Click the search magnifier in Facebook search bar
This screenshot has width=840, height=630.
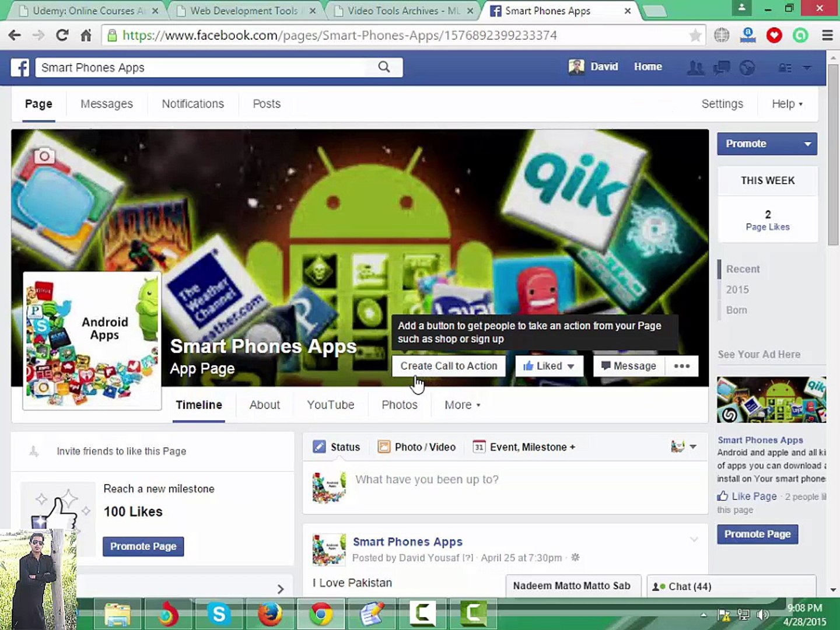tap(384, 67)
